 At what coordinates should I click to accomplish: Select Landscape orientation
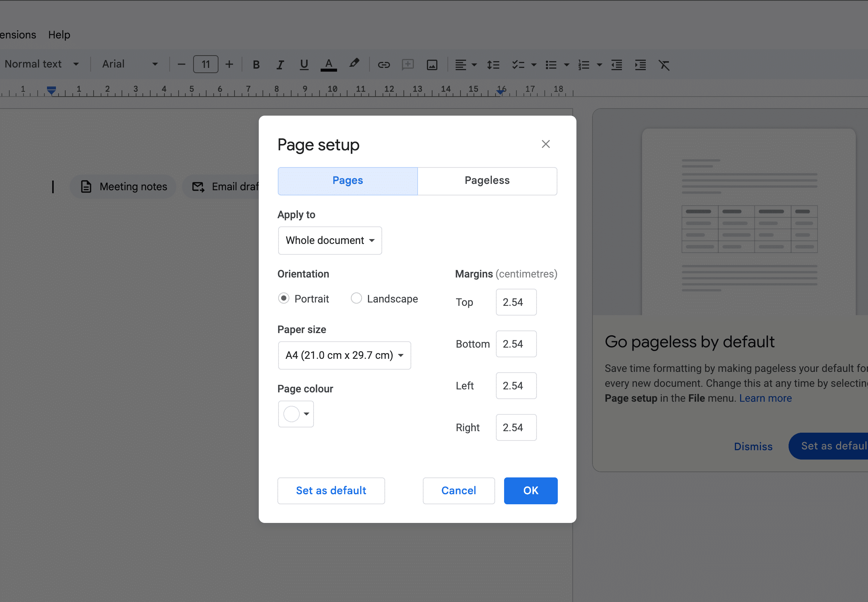point(356,298)
